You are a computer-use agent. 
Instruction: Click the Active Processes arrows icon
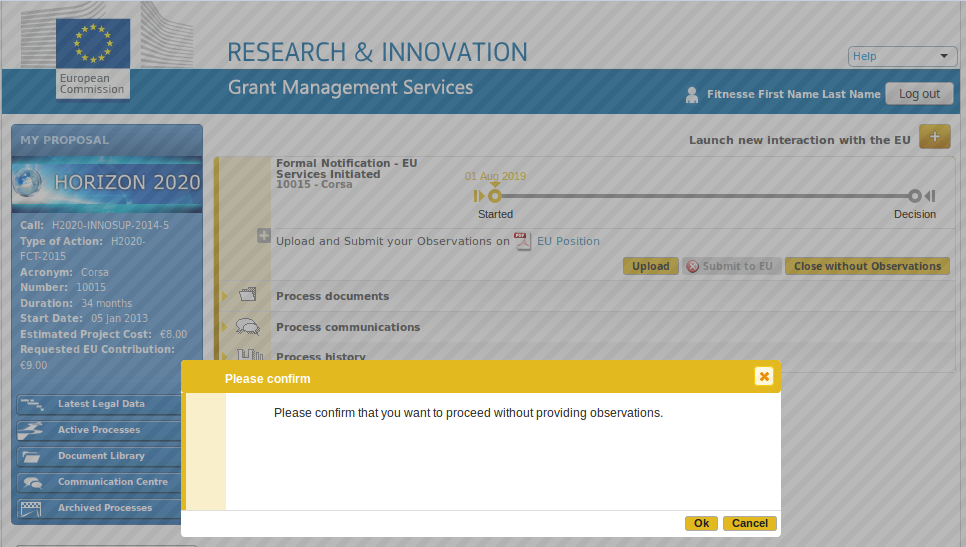point(30,430)
